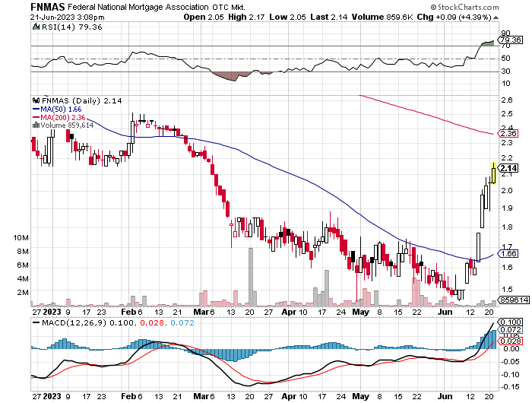Click the -0.15 MACD axis label
This screenshot has height=403, width=532.
[510, 387]
